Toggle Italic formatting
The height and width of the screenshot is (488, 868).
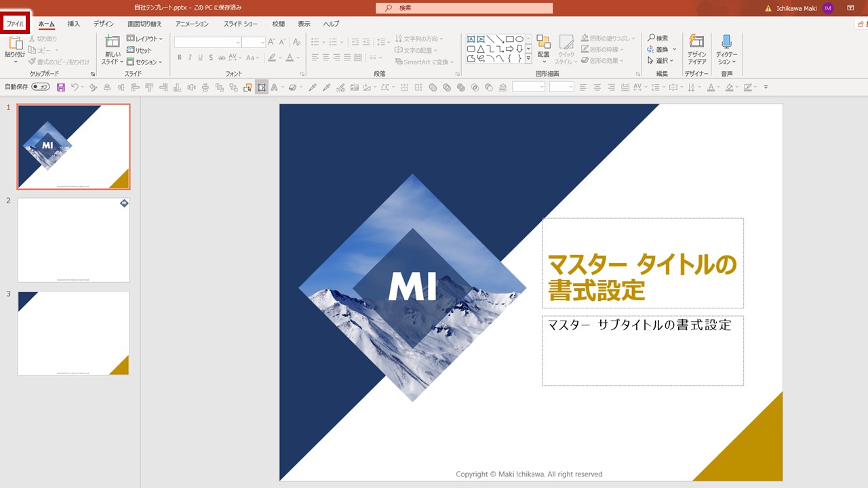(191, 58)
